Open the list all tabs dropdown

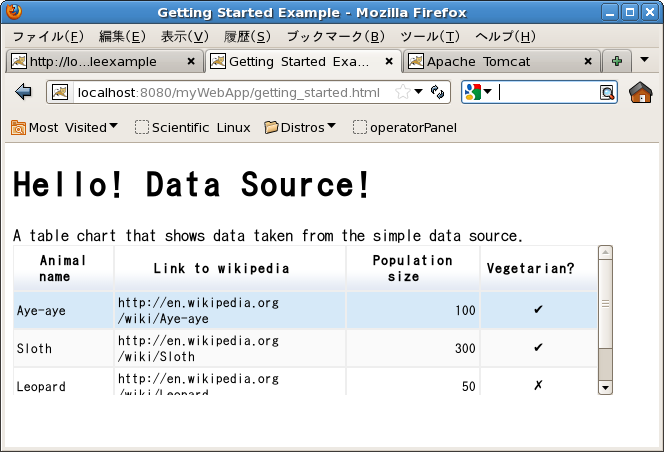click(645, 60)
